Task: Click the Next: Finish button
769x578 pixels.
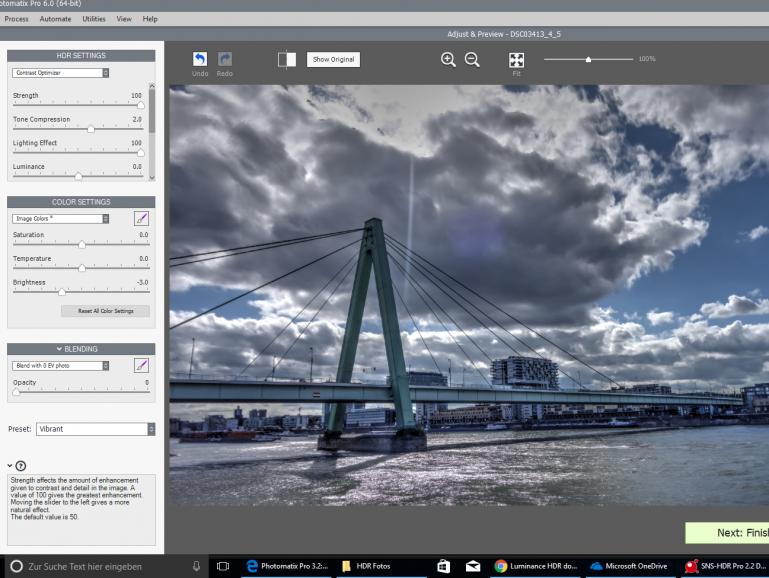Action: click(727, 533)
